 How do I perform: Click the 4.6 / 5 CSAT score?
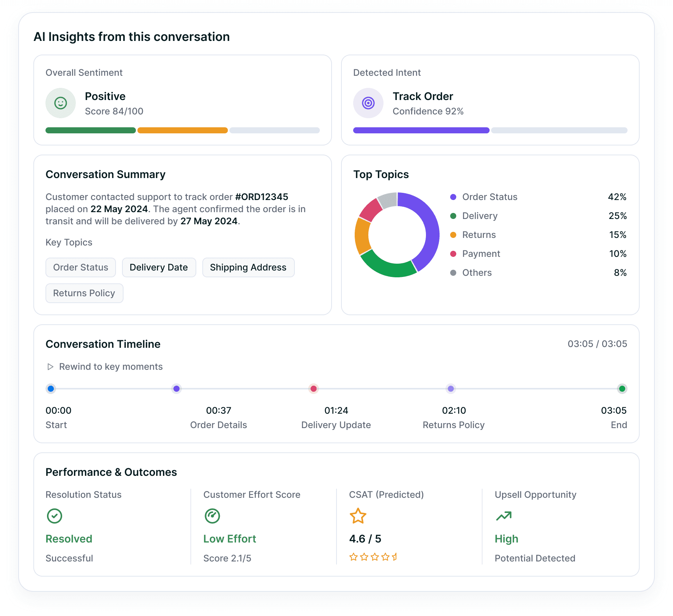[x=365, y=539]
